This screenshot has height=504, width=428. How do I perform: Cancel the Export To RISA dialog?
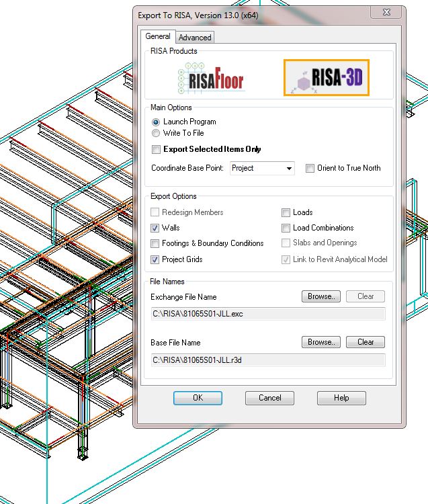click(x=269, y=398)
